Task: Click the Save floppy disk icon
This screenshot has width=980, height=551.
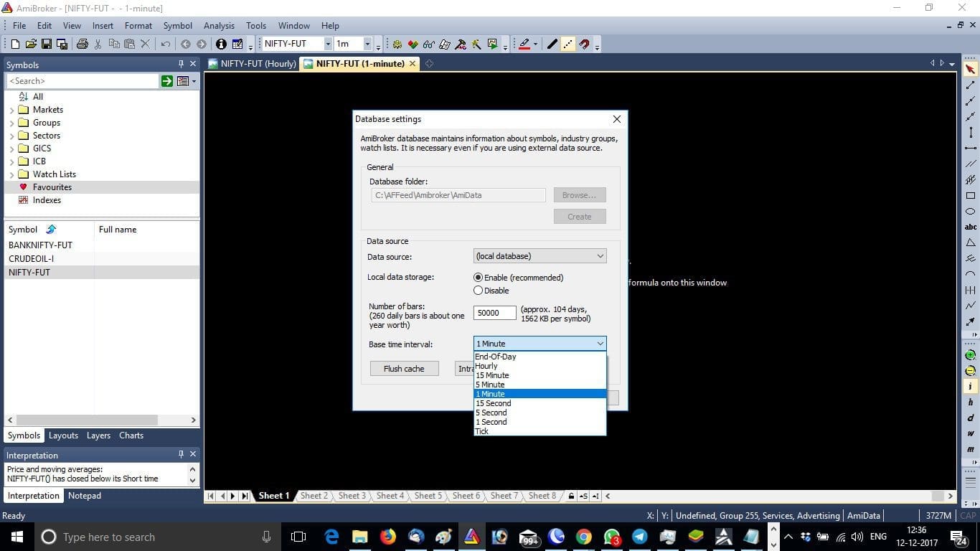Action: tap(47, 44)
